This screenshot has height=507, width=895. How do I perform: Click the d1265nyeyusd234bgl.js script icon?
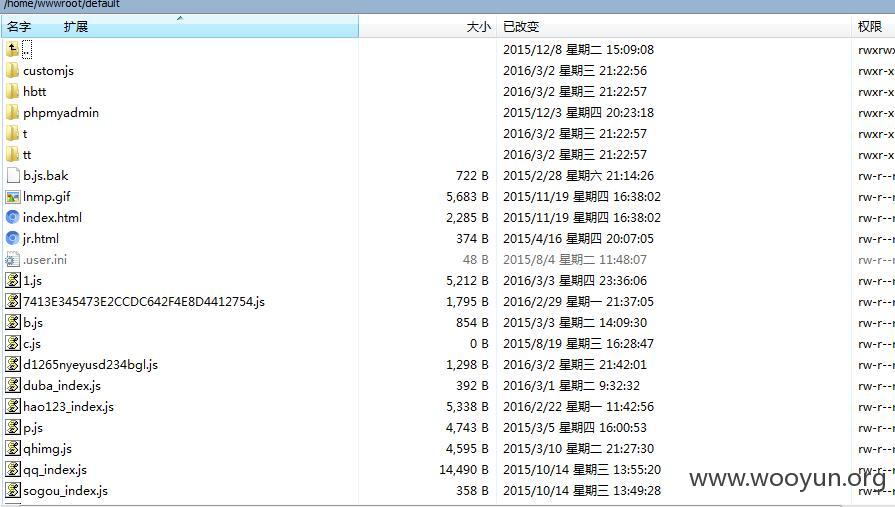click(x=13, y=364)
